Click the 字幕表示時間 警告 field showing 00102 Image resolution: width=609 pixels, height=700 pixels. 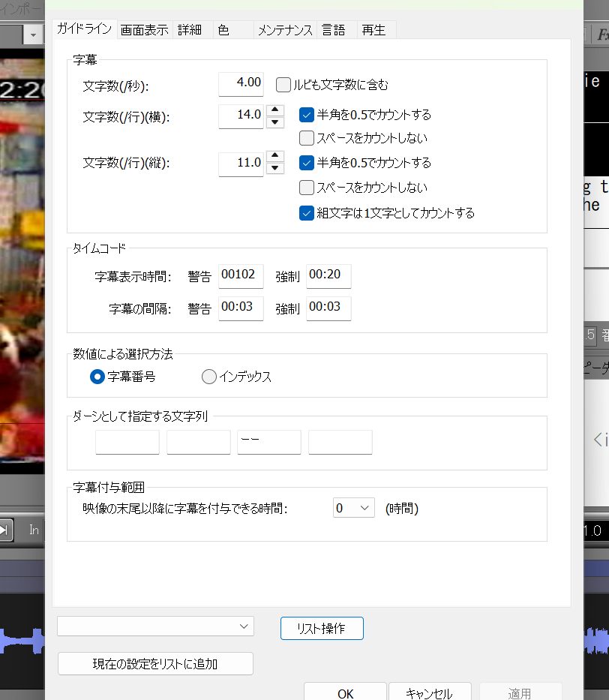coord(241,275)
